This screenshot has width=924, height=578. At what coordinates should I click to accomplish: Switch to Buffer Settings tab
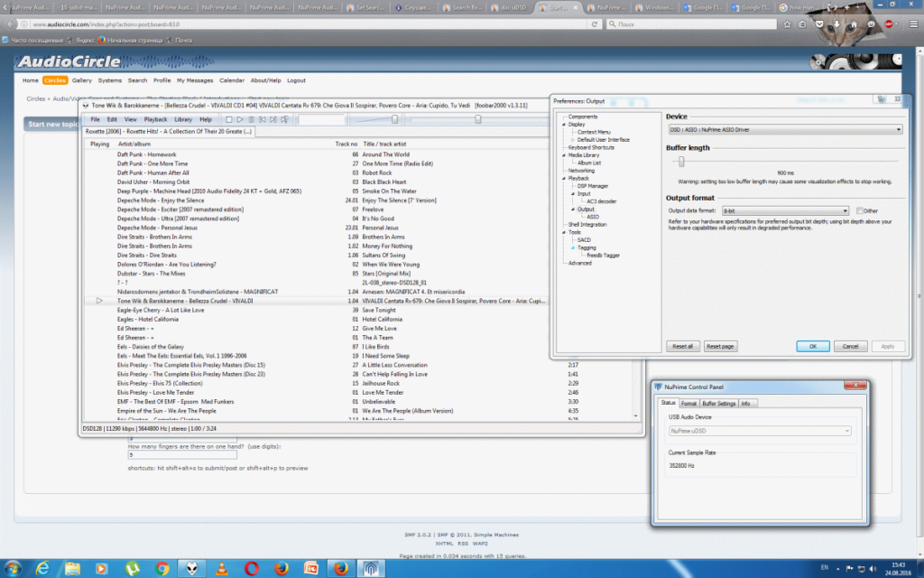click(x=718, y=404)
